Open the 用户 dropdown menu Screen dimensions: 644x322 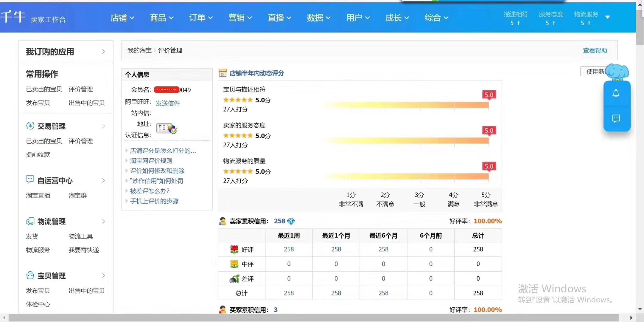click(358, 18)
